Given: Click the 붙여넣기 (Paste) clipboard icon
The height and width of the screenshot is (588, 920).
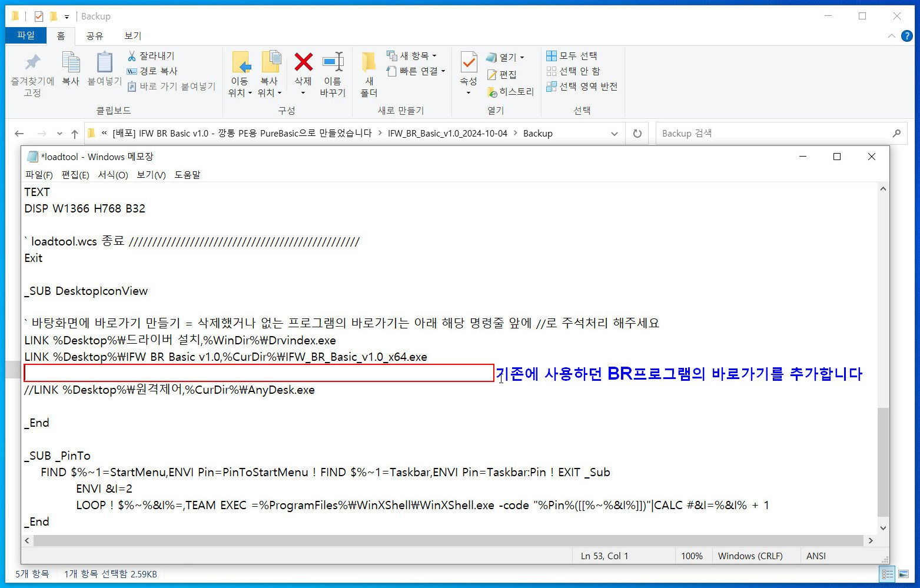Looking at the screenshot, I should tap(104, 69).
